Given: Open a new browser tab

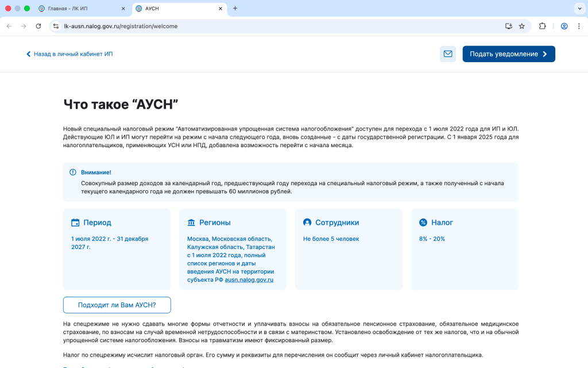Looking at the screenshot, I should coord(235,8).
